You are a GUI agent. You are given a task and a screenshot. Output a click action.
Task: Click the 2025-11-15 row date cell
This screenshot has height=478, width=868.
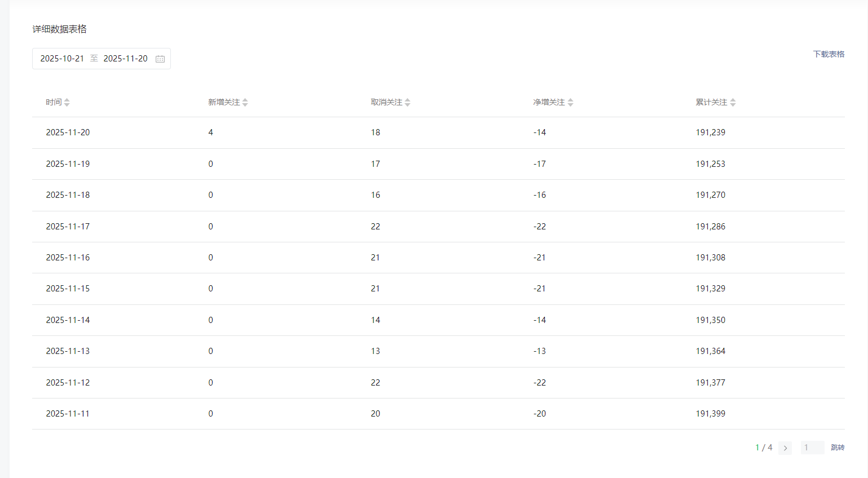68,289
